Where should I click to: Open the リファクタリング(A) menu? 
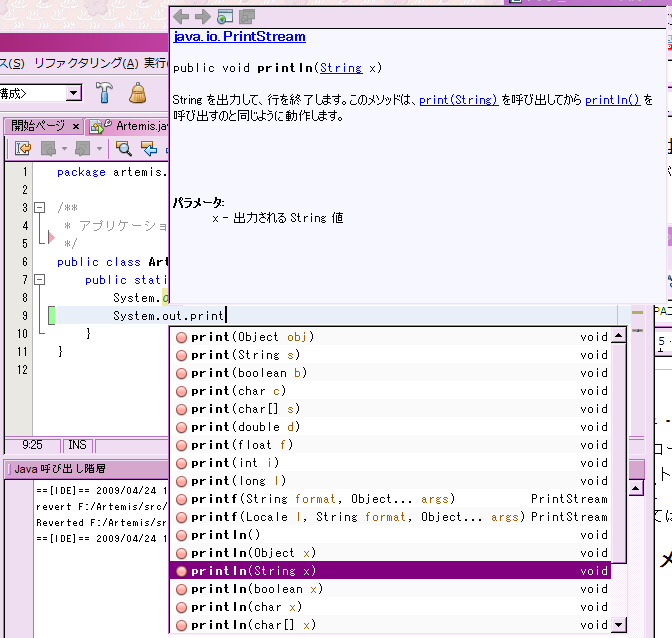86,63
